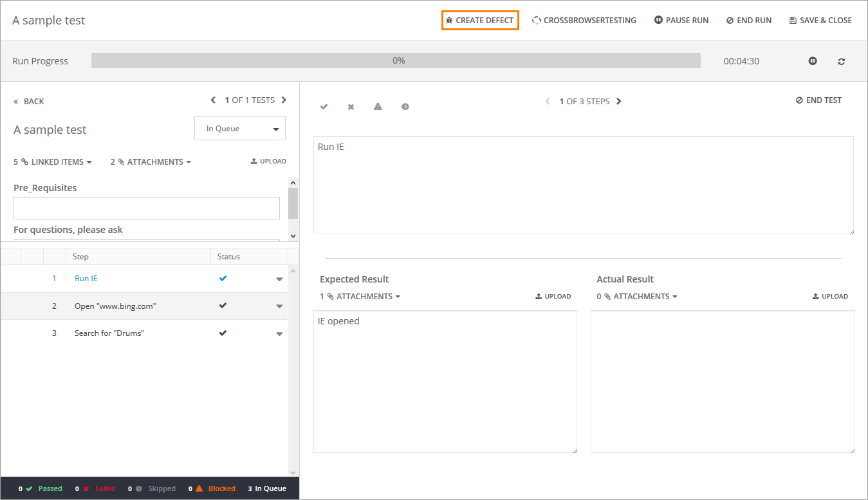
Task: Click the refresh icon beside the timer
Action: pos(841,62)
